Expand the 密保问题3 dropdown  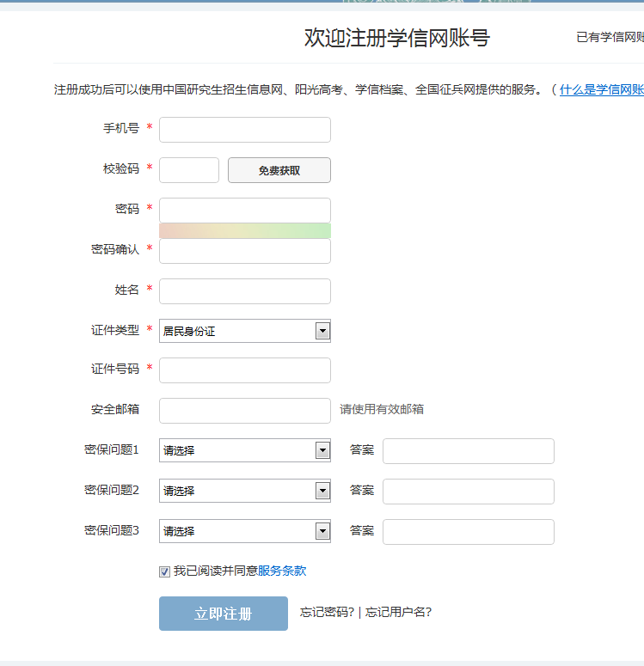244,531
